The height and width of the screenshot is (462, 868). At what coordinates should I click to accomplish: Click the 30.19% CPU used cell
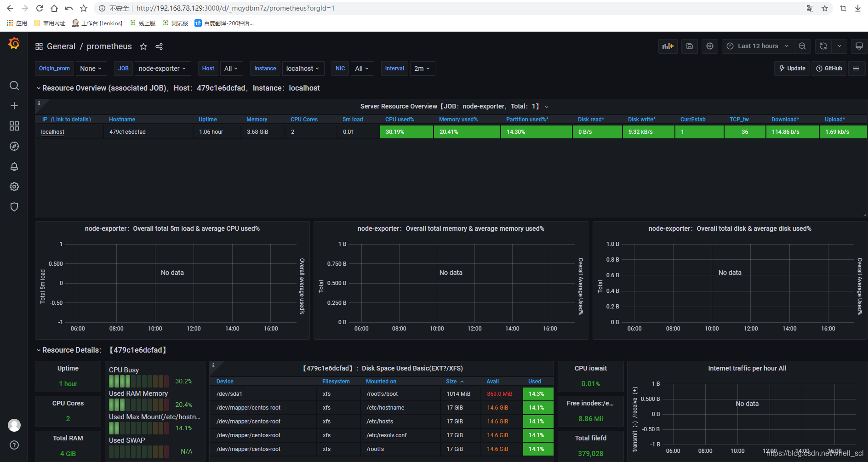coord(406,132)
